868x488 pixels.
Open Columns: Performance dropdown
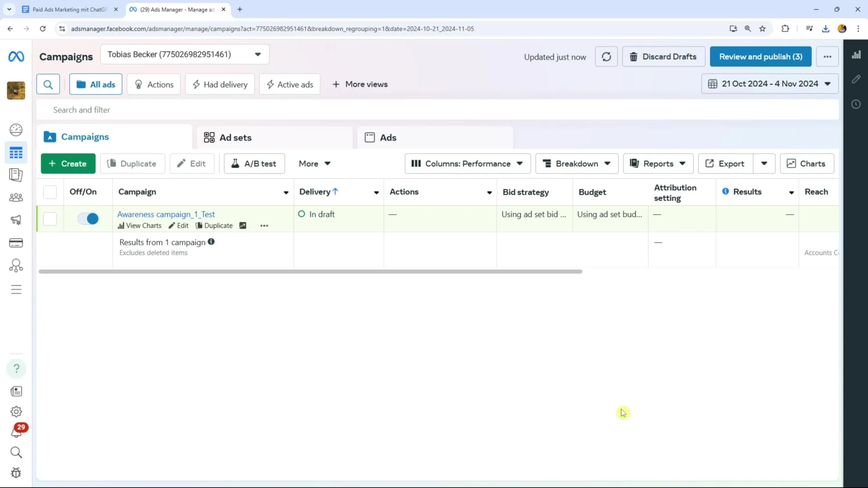(x=467, y=164)
